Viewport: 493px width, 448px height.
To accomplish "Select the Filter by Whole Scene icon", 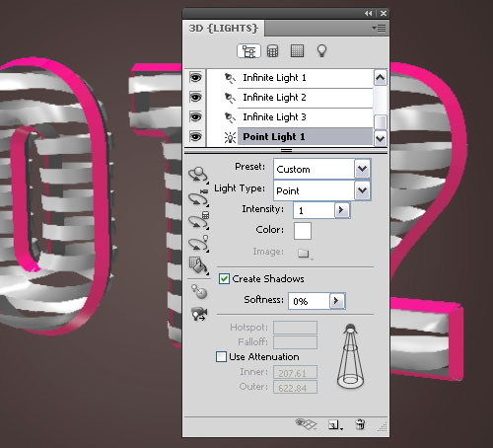I will (248, 51).
